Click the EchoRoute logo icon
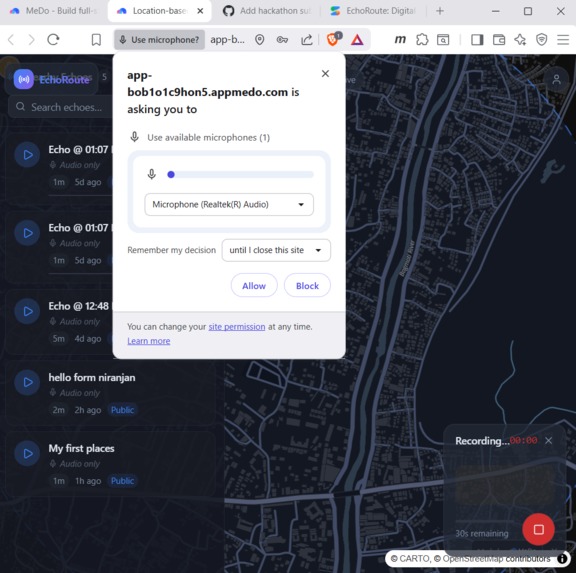 24,79
